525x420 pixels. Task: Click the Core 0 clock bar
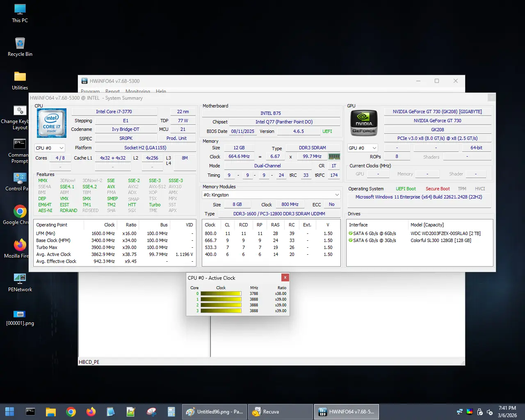[221, 294]
